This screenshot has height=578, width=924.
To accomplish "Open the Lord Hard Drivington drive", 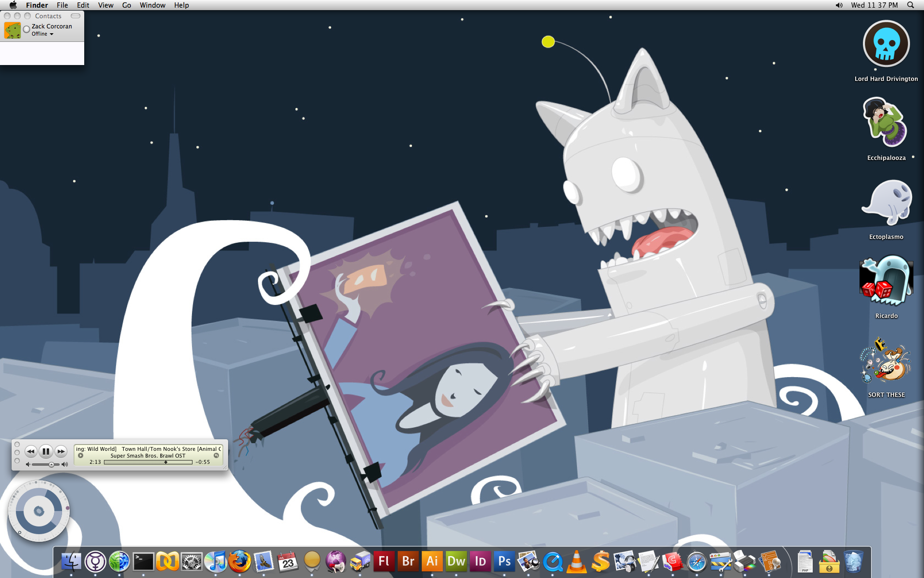I will 886,44.
